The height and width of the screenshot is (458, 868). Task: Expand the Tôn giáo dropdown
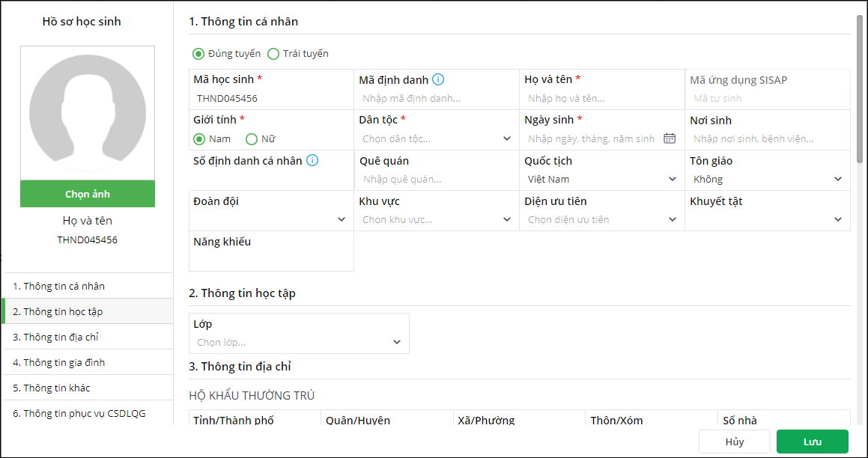838,179
